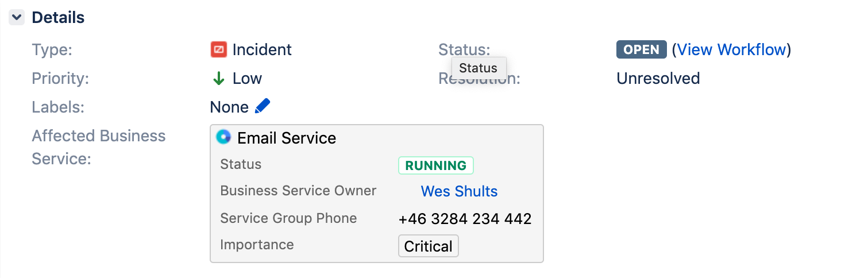
Task: Click the red Incident type icon
Action: (218, 50)
